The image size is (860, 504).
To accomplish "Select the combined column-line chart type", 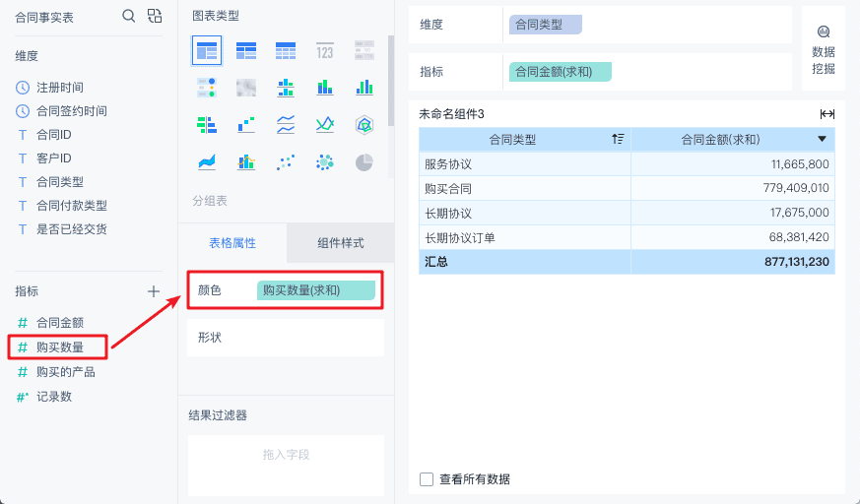I will pos(246,162).
